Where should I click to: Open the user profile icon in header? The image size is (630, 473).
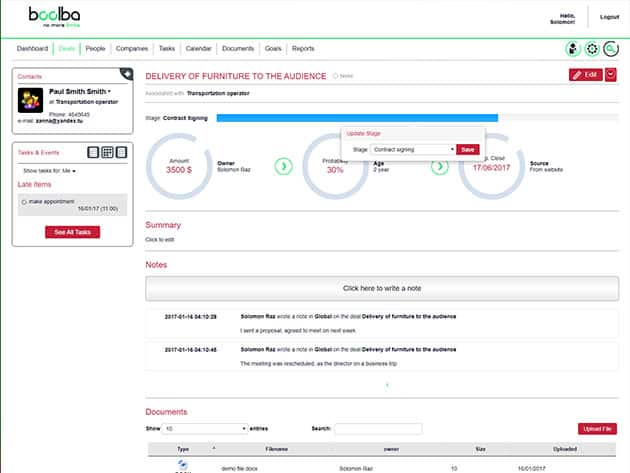point(573,48)
